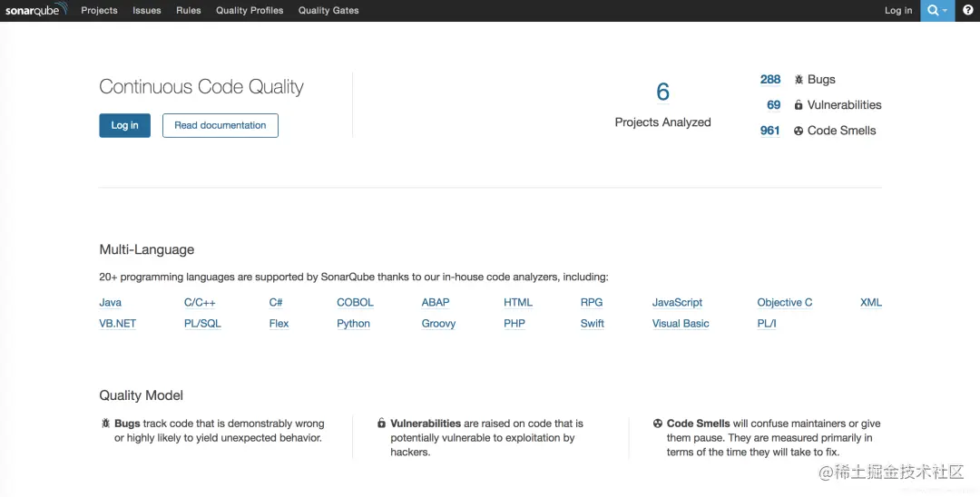The width and height of the screenshot is (980, 497).
Task: Click the bold Vulnerabilities description text
Action: point(426,424)
